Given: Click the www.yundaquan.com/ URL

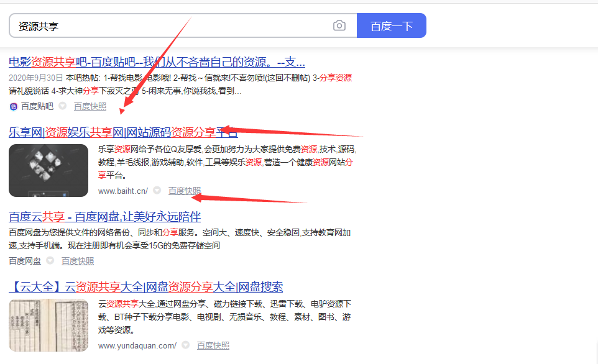Looking at the screenshot, I should coord(137,346).
